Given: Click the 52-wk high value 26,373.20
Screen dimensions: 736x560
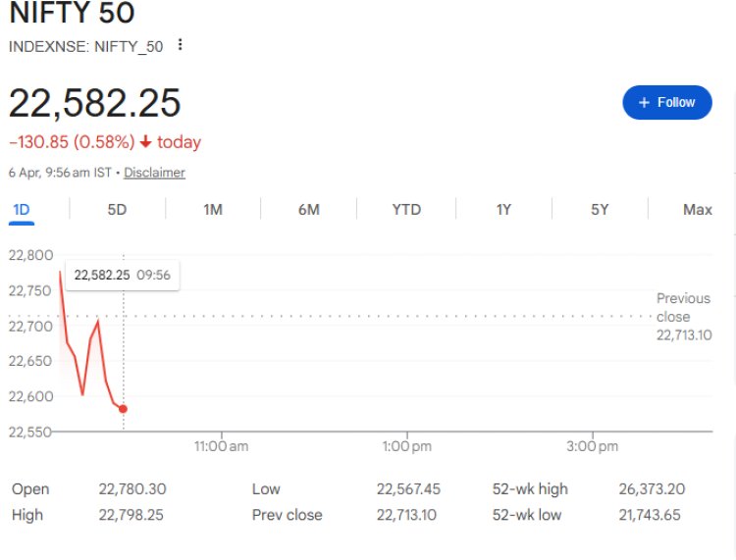Looking at the screenshot, I should [648, 488].
